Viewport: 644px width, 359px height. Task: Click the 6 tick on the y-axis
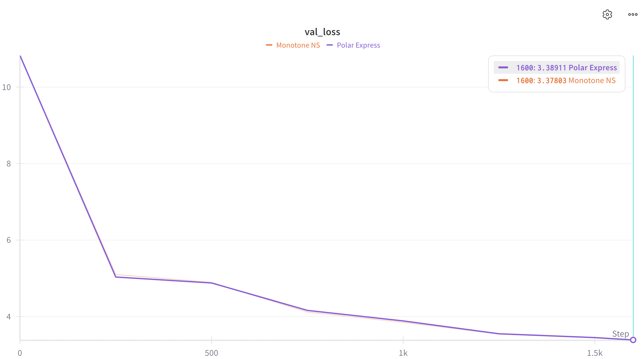8,240
